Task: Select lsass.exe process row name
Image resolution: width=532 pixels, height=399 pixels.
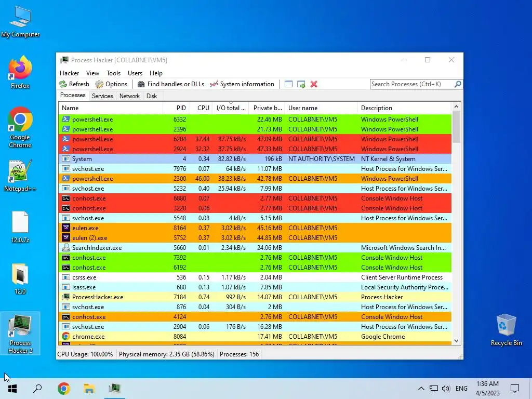Action: click(84, 287)
